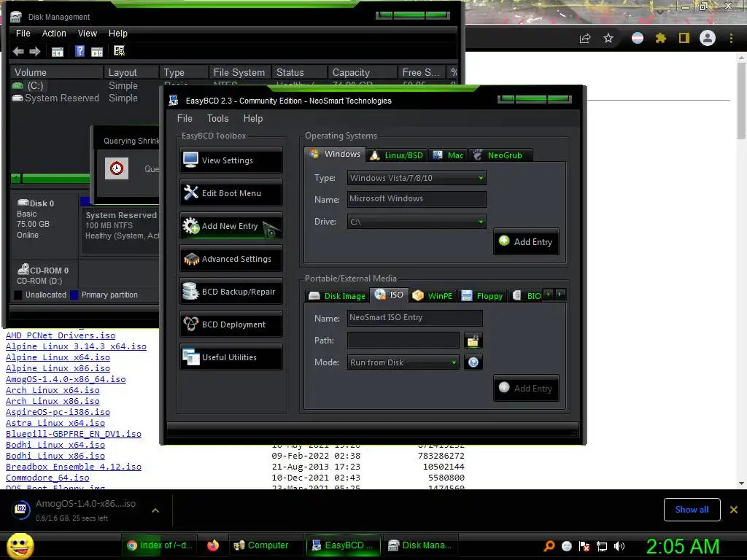Click the disabled Add Entry under Portable Media
This screenshot has width=747, height=560.
527,389
